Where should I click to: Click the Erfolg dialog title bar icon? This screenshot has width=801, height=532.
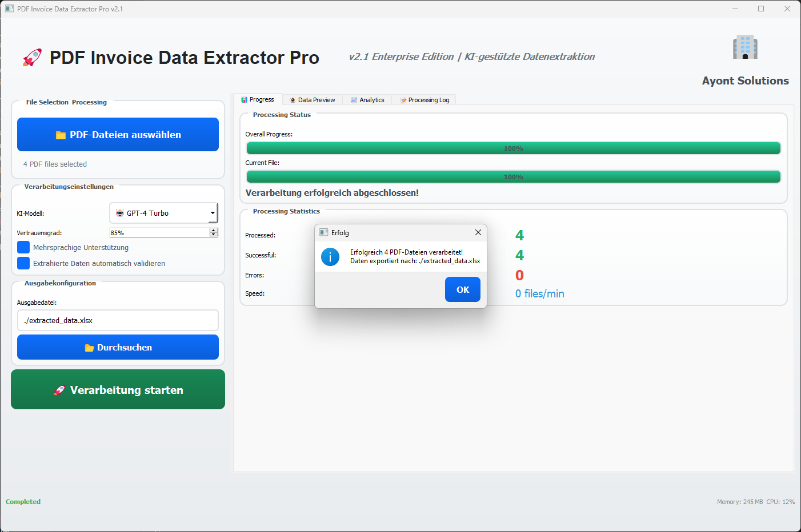(324, 232)
